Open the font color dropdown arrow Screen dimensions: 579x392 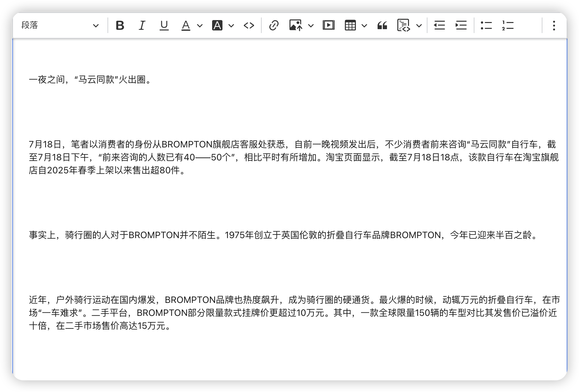(x=200, y=26)
